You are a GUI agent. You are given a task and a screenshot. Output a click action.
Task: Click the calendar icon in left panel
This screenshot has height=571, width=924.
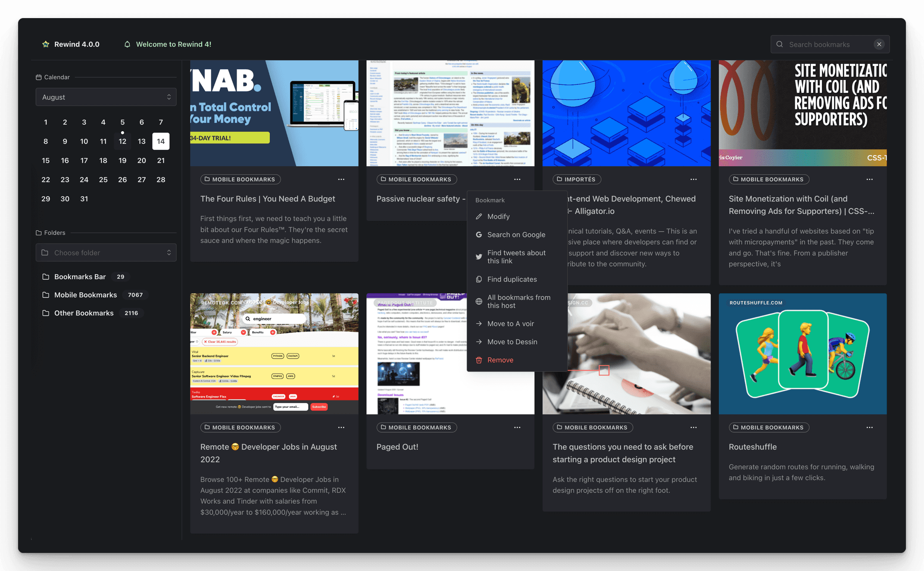[38, 77]
